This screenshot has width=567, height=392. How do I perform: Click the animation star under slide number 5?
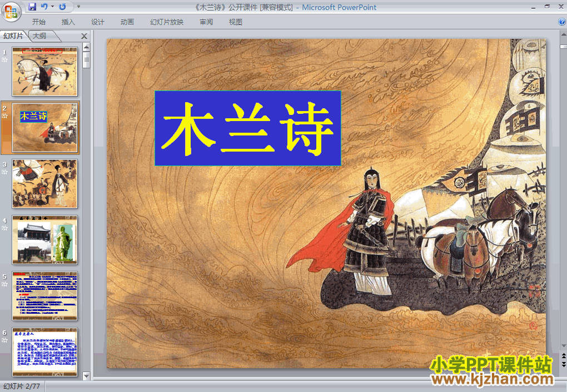[x=4, y=284]
